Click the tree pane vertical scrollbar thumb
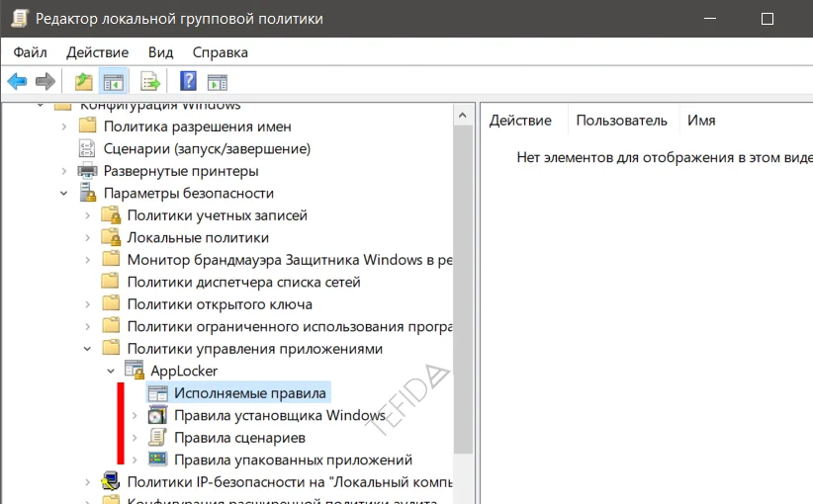 tap(463, 291)
